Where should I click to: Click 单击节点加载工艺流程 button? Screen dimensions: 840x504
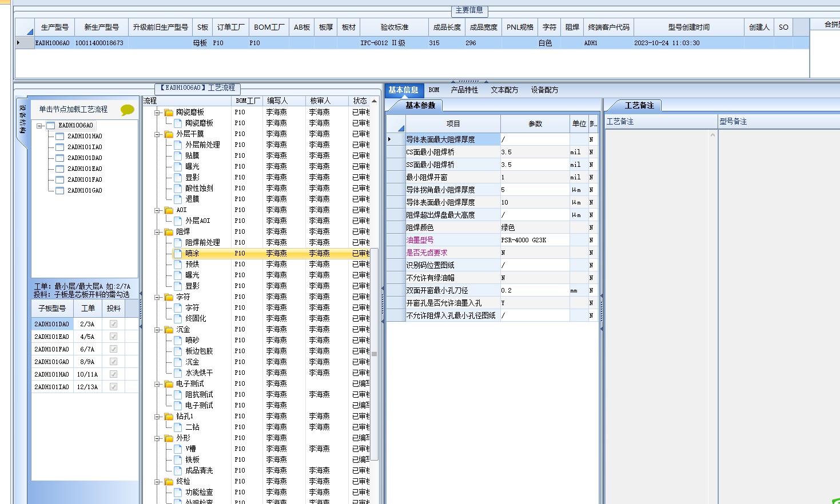(73, 109)
